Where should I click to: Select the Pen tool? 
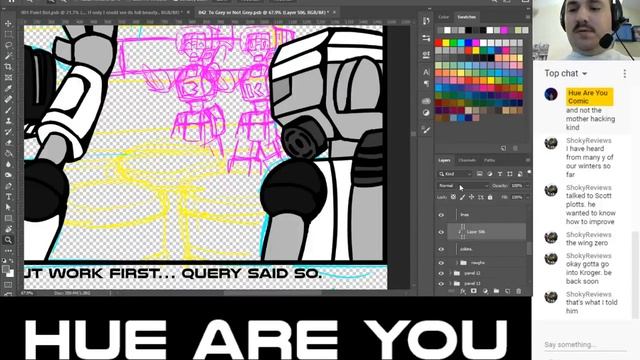[8, 186]
